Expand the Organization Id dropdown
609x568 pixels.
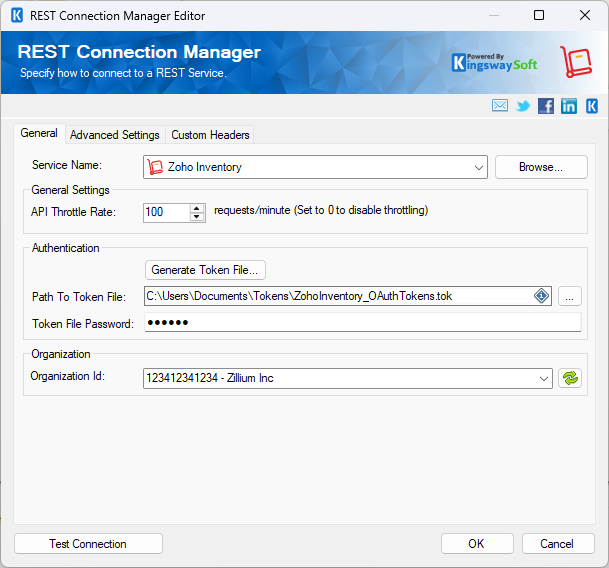(x=543, y=378)
